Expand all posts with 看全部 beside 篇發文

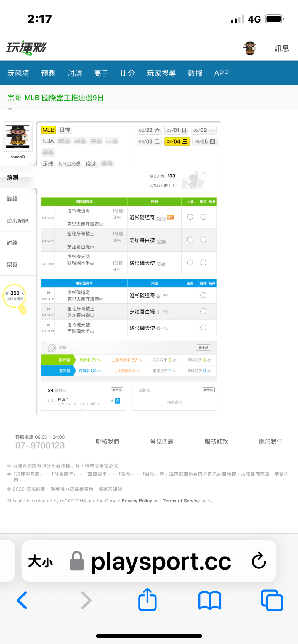(117, 390)
